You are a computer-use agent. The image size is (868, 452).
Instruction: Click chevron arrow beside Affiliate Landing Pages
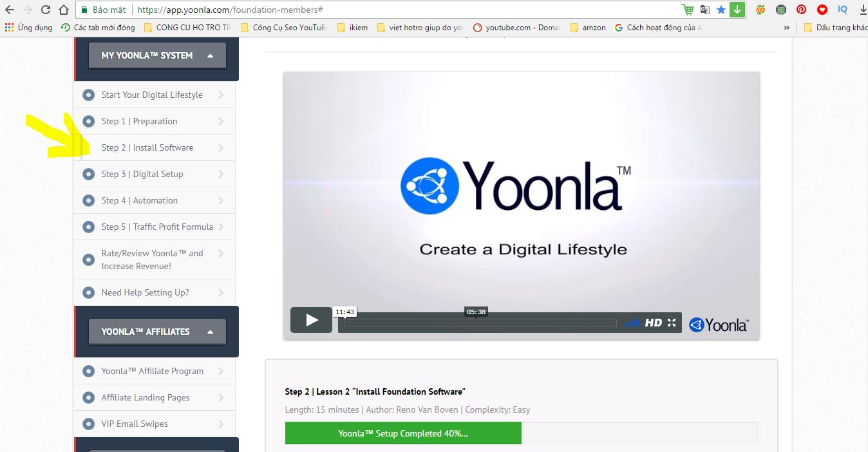[221, 397]
